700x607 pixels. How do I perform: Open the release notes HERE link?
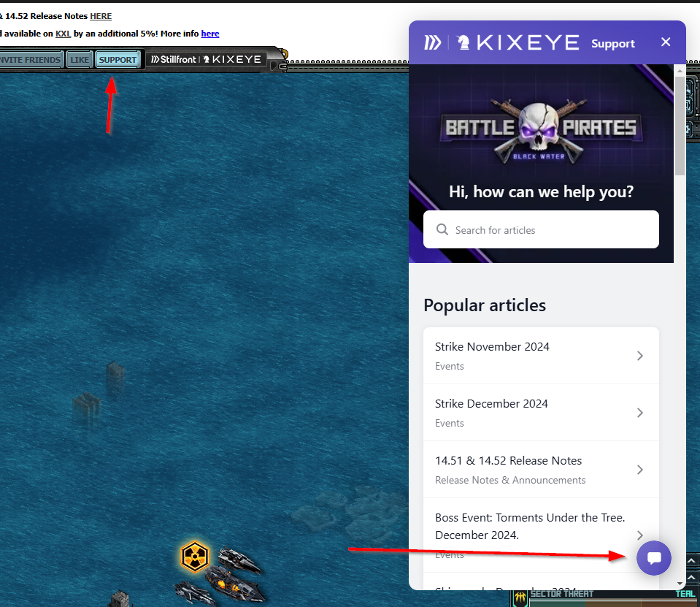coord(101,16)
